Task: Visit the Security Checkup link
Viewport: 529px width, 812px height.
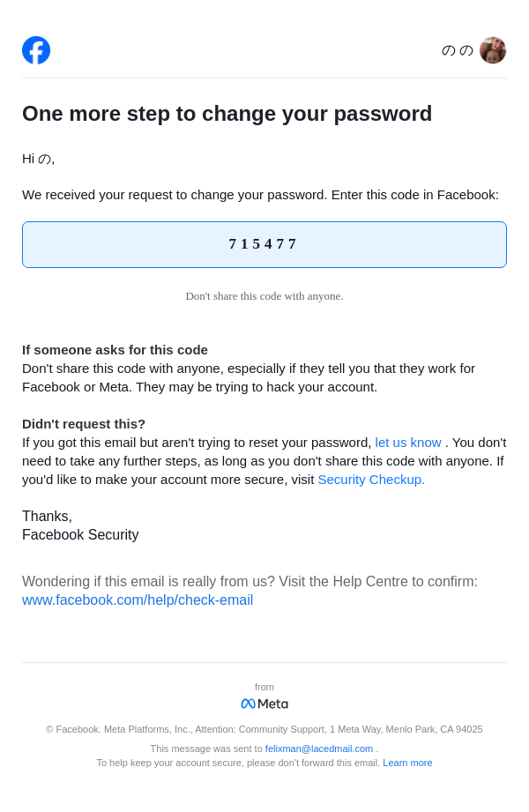Action: point(371,480)
